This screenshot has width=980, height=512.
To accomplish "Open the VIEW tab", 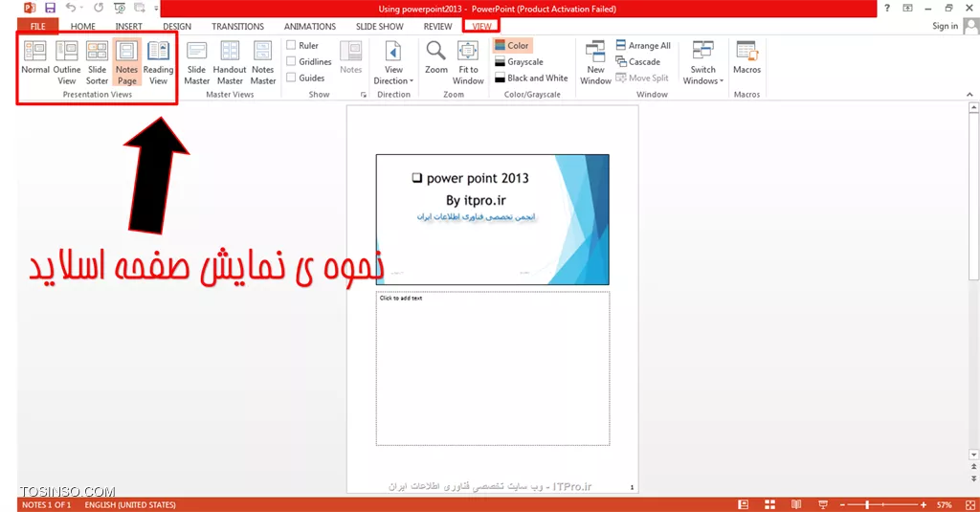I will tap(482, 26).
